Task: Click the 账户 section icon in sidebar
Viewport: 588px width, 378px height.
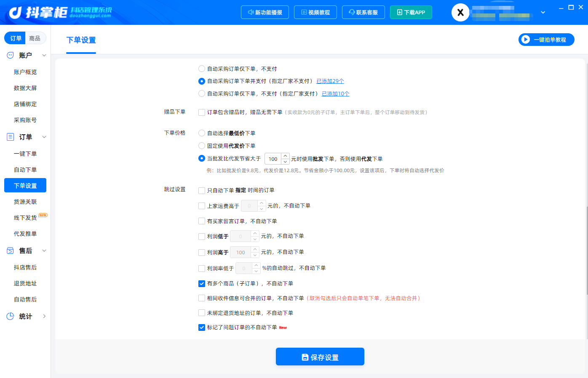Action: 10,55
